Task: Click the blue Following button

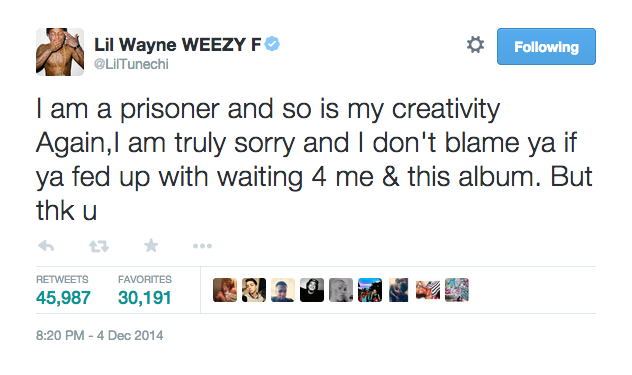Action: pos(546,46)
